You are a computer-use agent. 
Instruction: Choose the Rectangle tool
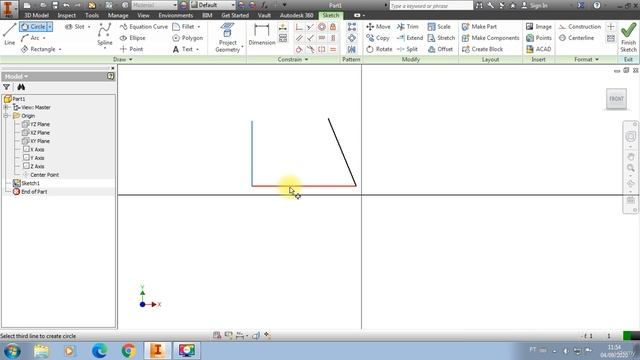pyautogui.click(x=38, y=49)
